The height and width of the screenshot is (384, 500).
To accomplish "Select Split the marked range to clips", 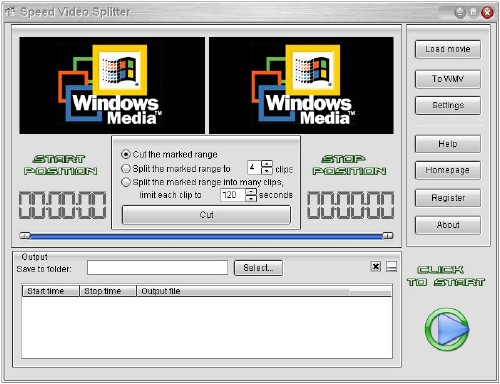I will (126, 168).
